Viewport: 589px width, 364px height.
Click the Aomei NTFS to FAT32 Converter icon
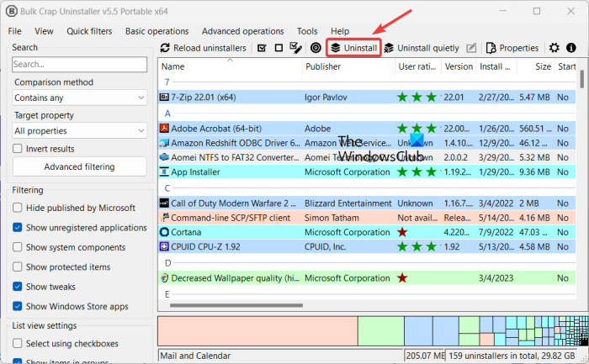tap(164, 157)
